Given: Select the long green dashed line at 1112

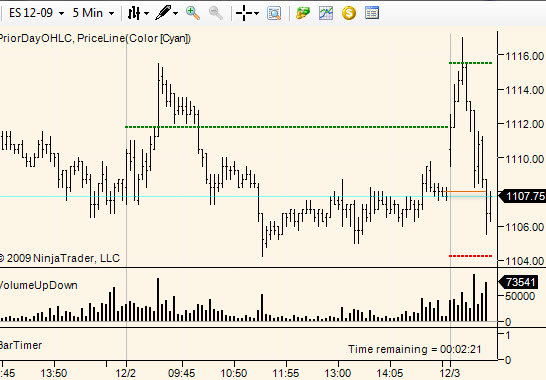Looking at the screenshot, I should point(287,127).
